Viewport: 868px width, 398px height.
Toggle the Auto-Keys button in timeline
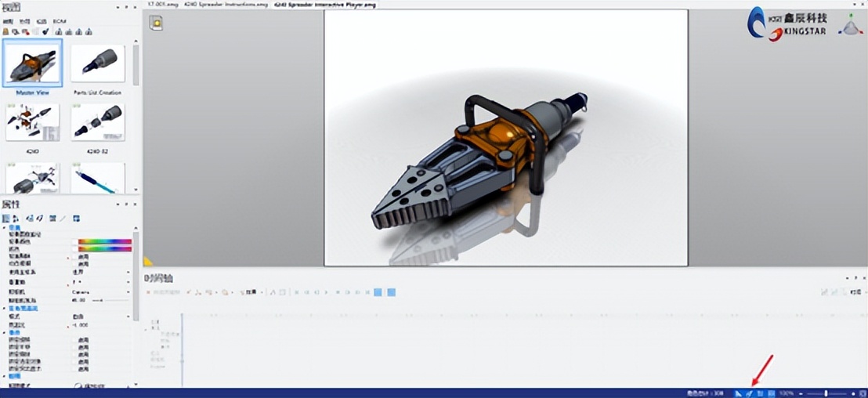tap(164, 292)
